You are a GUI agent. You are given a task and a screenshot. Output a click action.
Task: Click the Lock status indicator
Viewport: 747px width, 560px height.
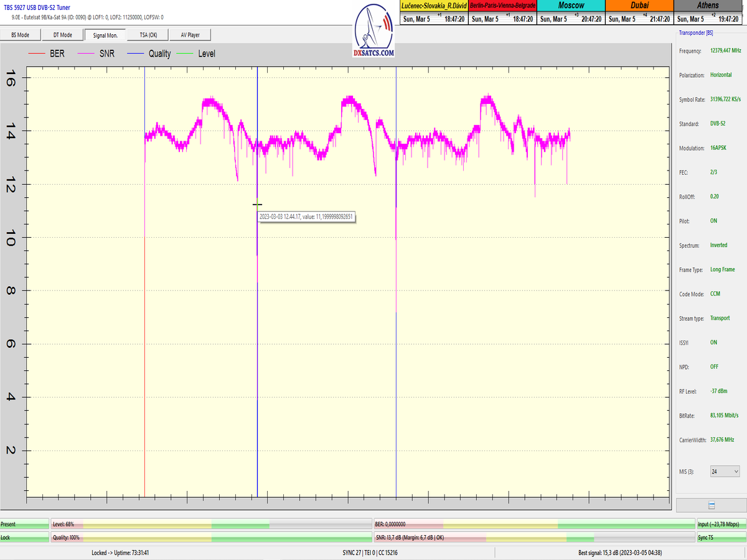click(x=24, y=536)
